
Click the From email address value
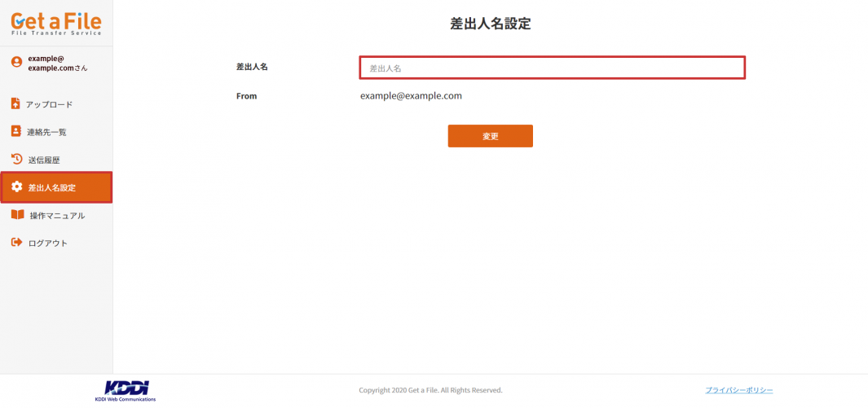click(x=411, y=96)
